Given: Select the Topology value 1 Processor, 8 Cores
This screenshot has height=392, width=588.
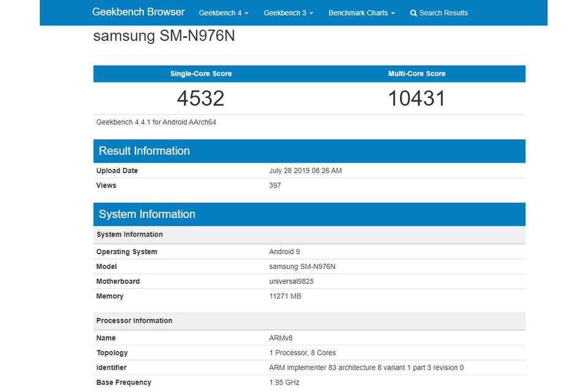Looking at the screenshot, I should (302, 353).
